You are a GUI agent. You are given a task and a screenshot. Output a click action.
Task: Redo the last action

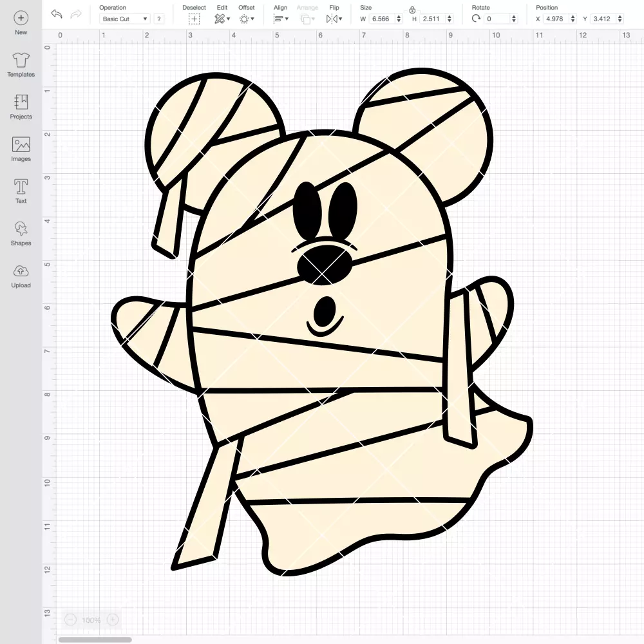point(76,14)
